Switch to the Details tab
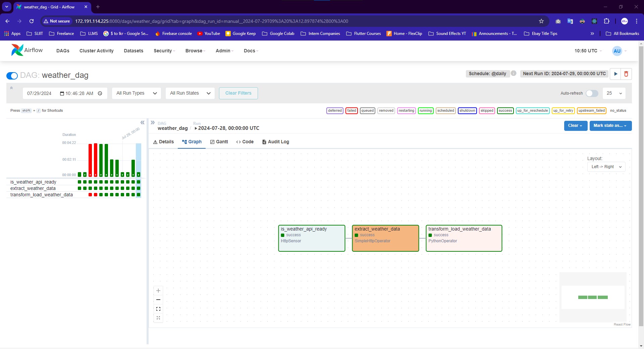The height and width of the screenshot is (349, 644). 163,142
